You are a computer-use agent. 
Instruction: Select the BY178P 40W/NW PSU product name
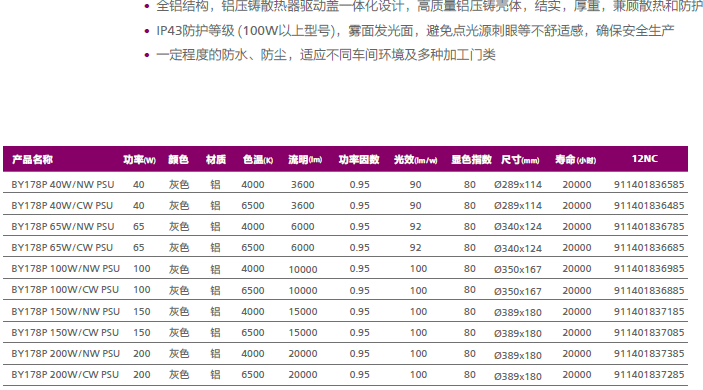point(63,185)
